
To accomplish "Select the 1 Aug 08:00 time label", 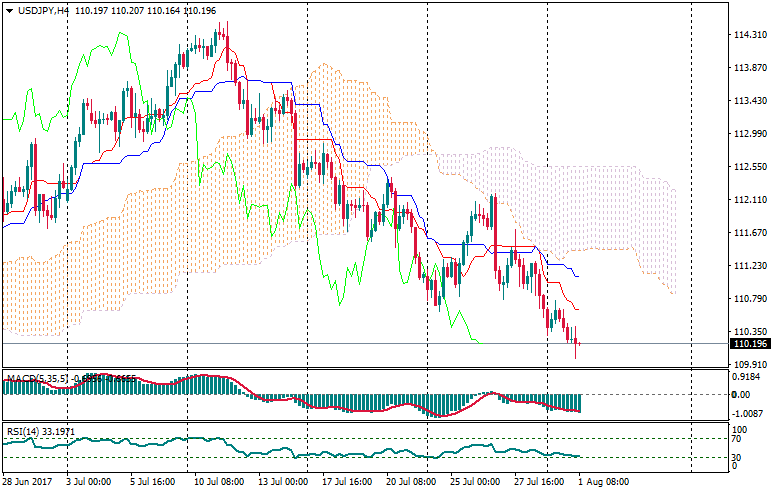I will click(604, 481).
